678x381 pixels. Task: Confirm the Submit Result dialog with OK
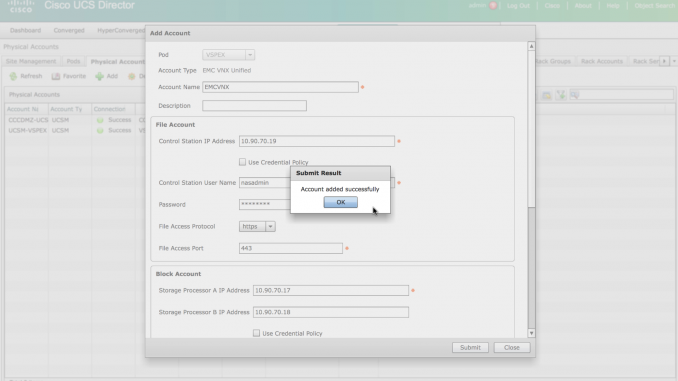[x=340, y=202]
